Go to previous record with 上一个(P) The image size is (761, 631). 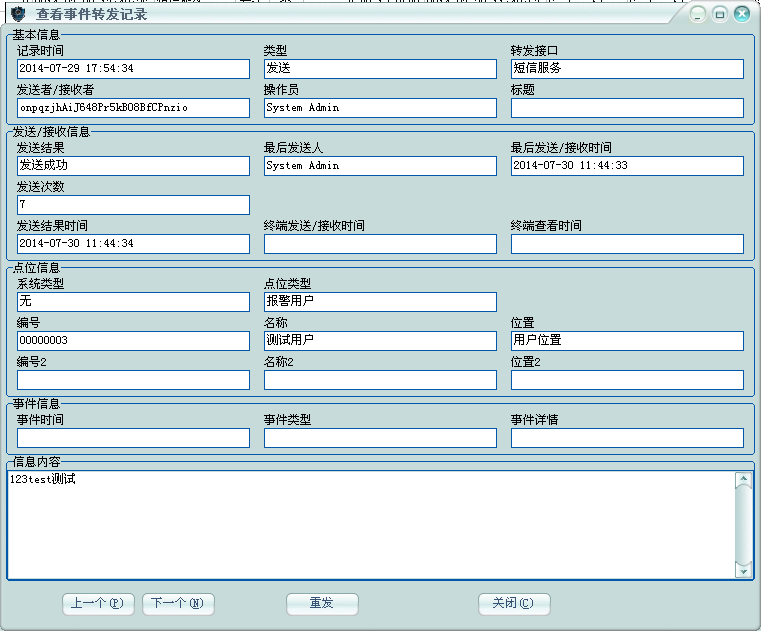click(x=98, y=604)
